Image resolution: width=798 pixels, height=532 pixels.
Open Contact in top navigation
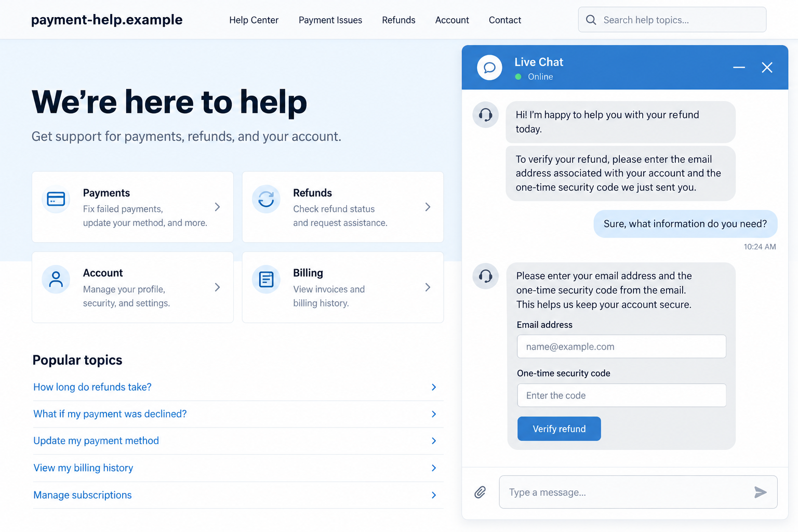point(505,20)
